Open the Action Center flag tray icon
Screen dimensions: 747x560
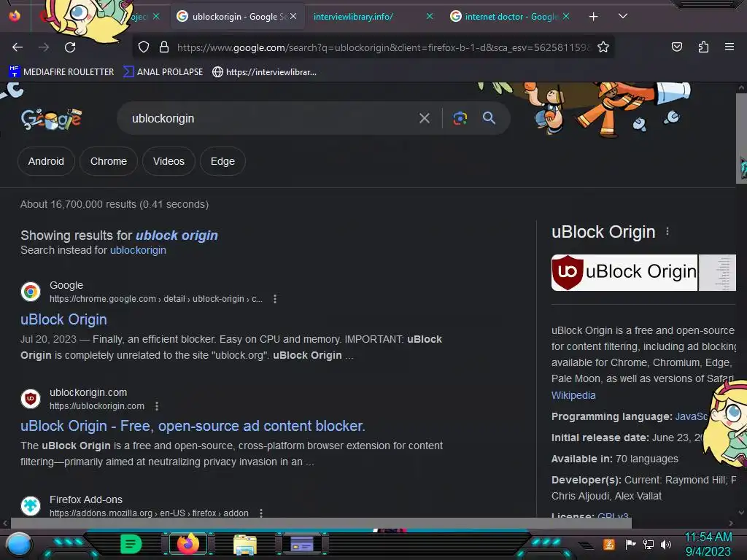pos(630,544)
